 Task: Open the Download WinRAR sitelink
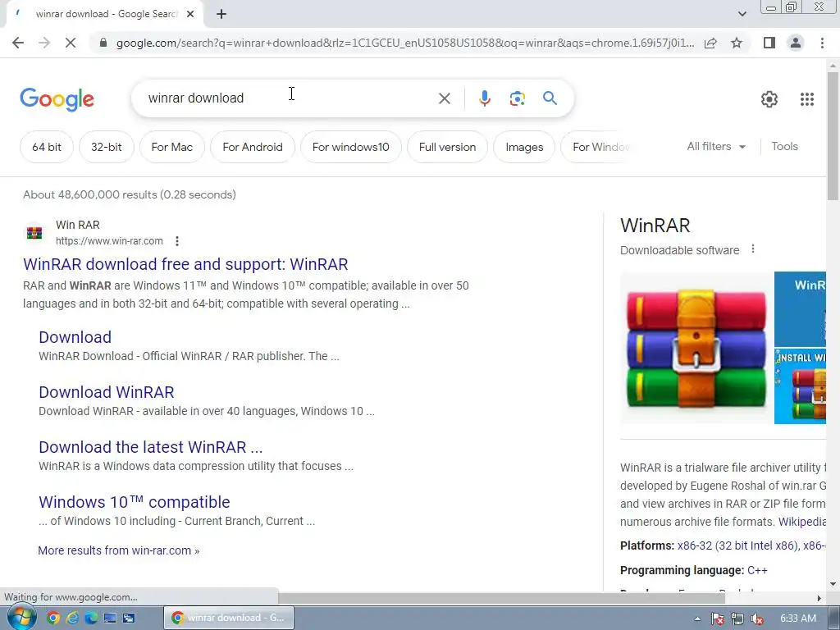click(107, 392)
